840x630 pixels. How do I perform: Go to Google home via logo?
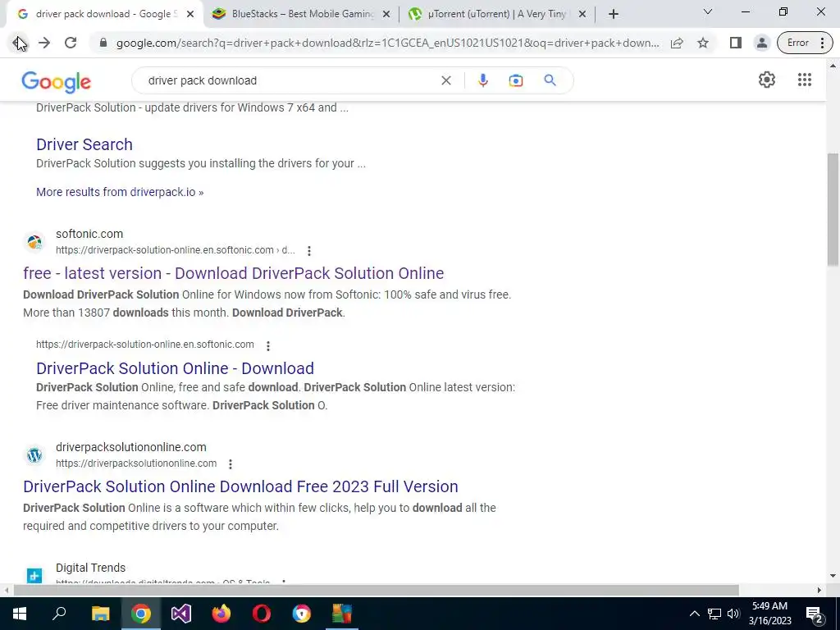tap(57, 82)
